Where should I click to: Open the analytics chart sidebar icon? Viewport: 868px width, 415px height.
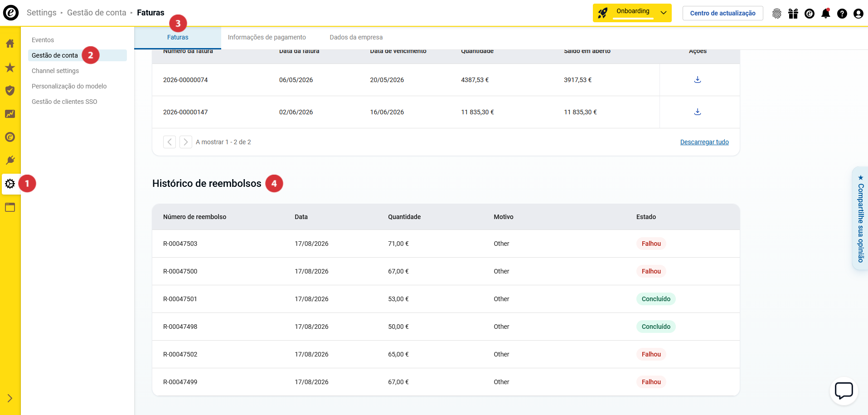(x=10, y=114)
